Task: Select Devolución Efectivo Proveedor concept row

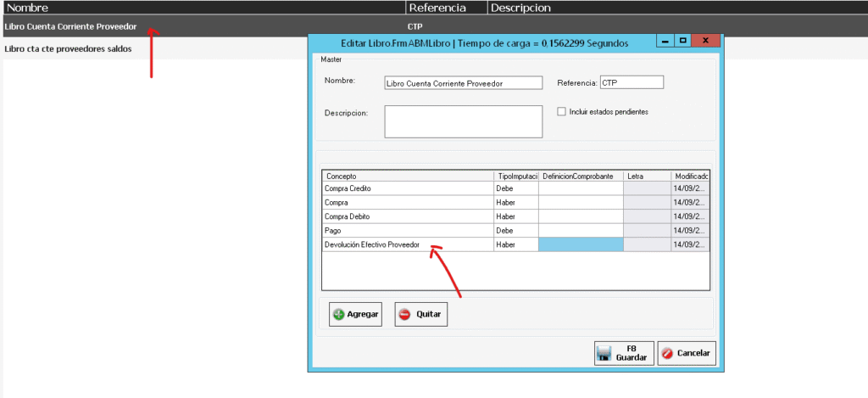Action: click(407, 244)
